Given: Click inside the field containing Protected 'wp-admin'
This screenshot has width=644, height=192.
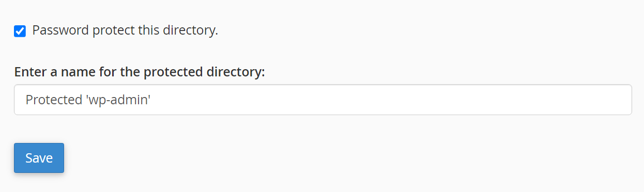Looking at the screenshot, I should [323, 100].
